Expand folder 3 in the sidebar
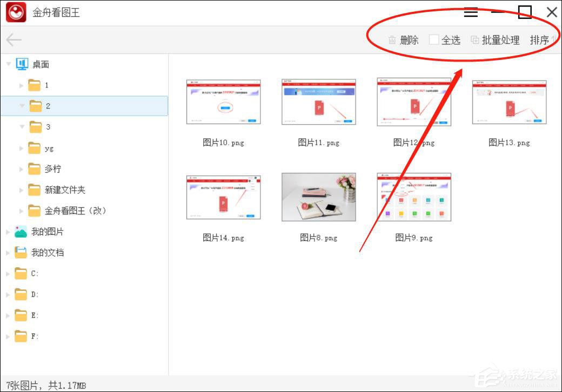Screen dimensions: 562x392 pos(22,126)
